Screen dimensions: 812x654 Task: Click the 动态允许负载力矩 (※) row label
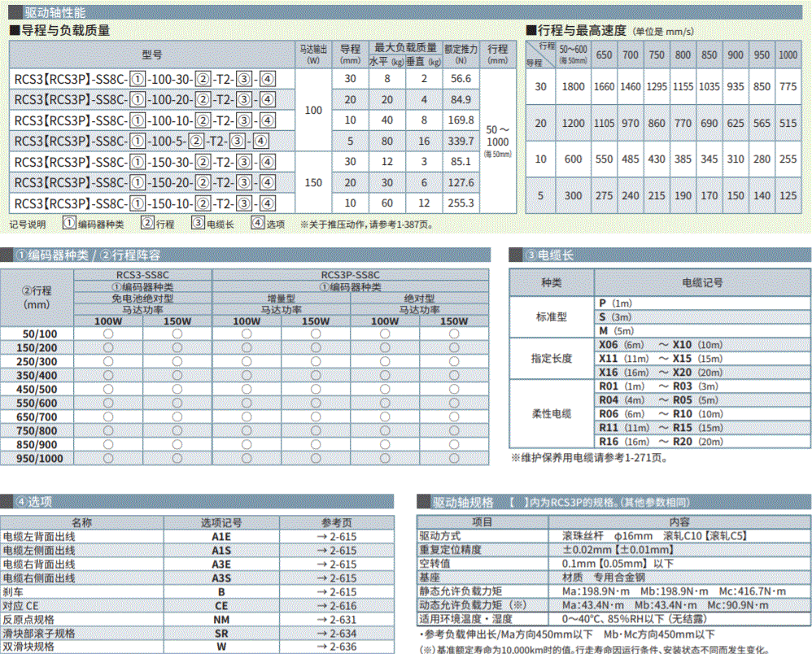(x=473, y=605)
